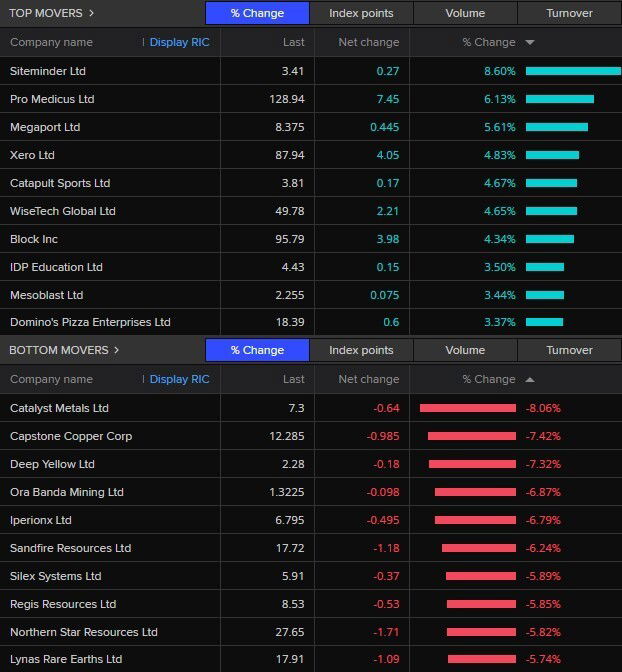Toggle Display RIC in Top Movers table
The width and height of the screenshot is (622, 672).
click(178, 42)
